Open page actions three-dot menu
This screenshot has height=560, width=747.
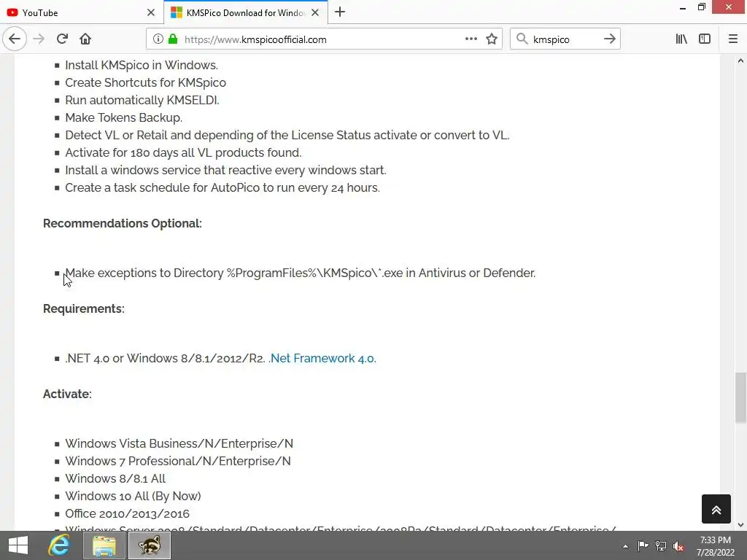(471, 39)
